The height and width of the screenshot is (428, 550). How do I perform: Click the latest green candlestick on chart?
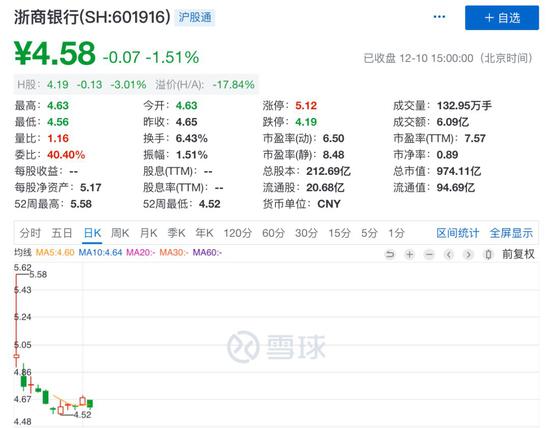pyautogui.click(x=90, y=404)
